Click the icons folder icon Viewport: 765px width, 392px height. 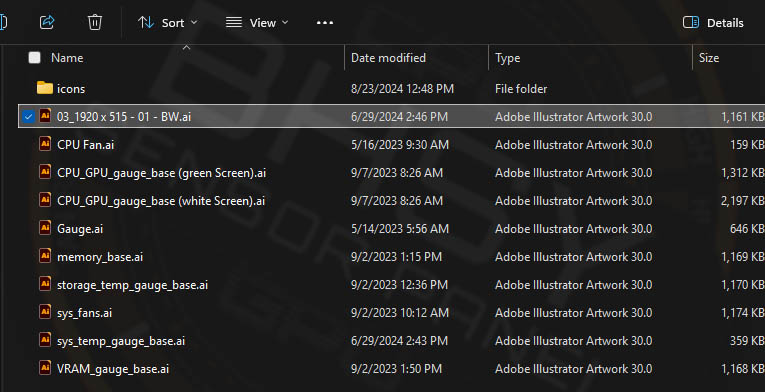pyautogui.click(x=45, y=88)
